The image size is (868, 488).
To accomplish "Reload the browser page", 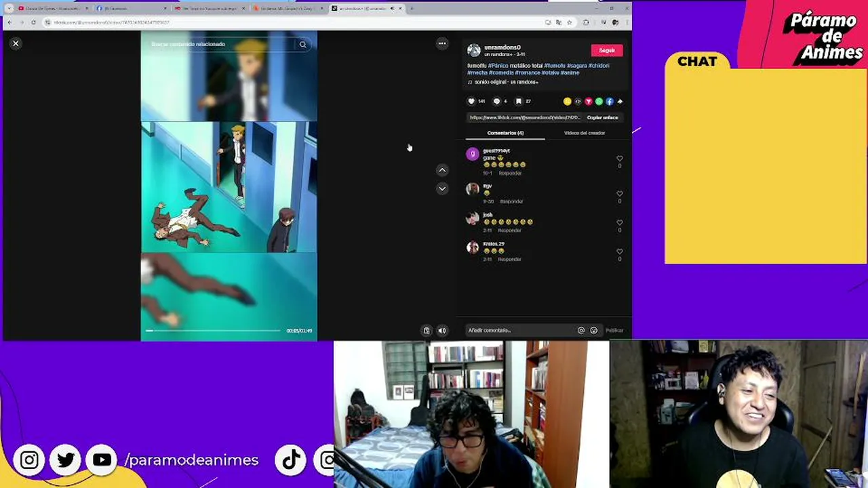I will (33, 22).
